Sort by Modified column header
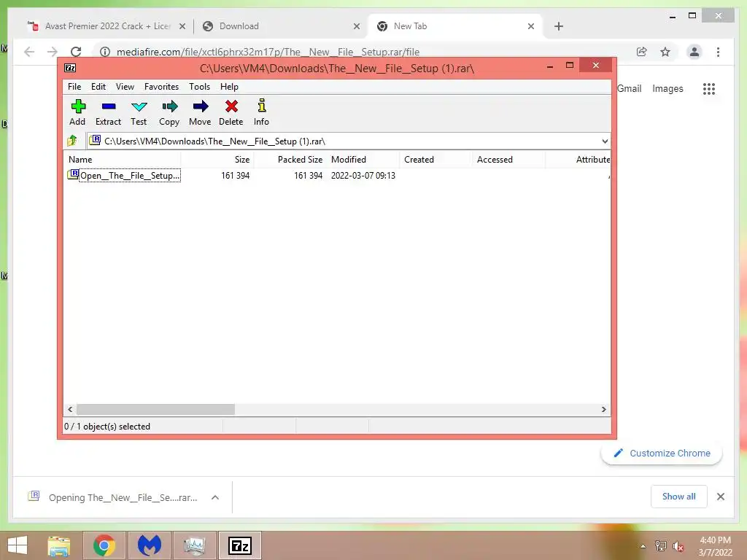Viewport: 747px width, 560px height. [363, 160]
